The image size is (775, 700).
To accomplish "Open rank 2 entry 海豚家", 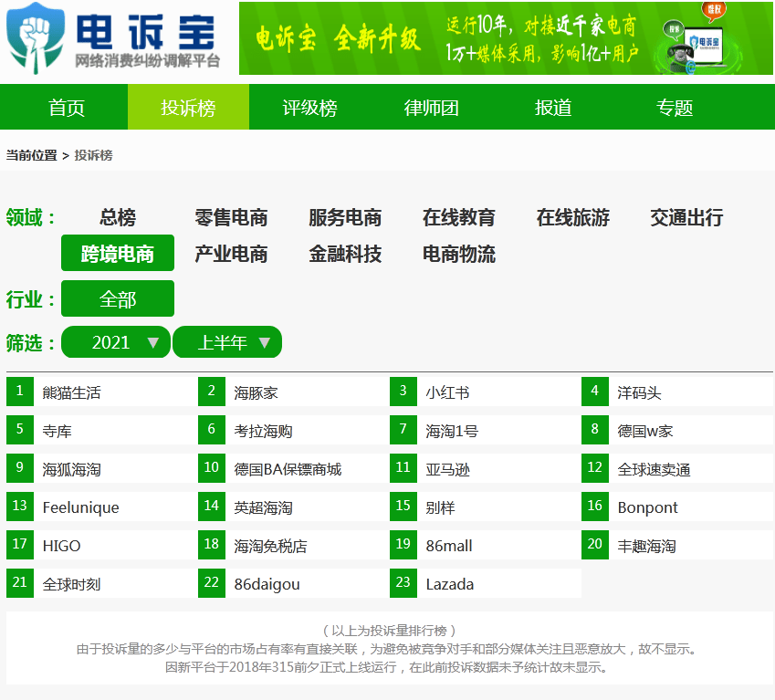I will [294, 392].
